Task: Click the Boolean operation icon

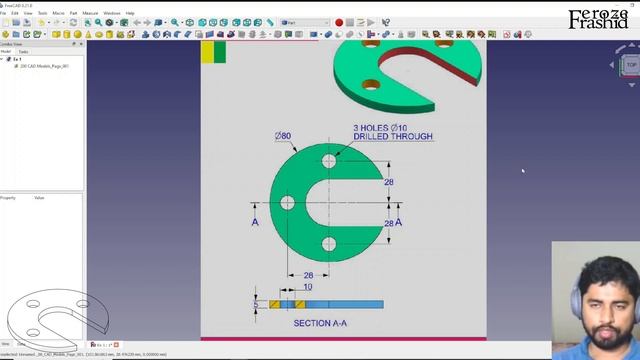Action: 328,35
